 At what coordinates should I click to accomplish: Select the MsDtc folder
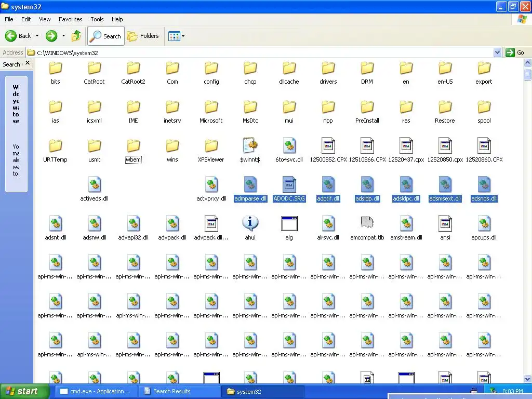[250, 112]
